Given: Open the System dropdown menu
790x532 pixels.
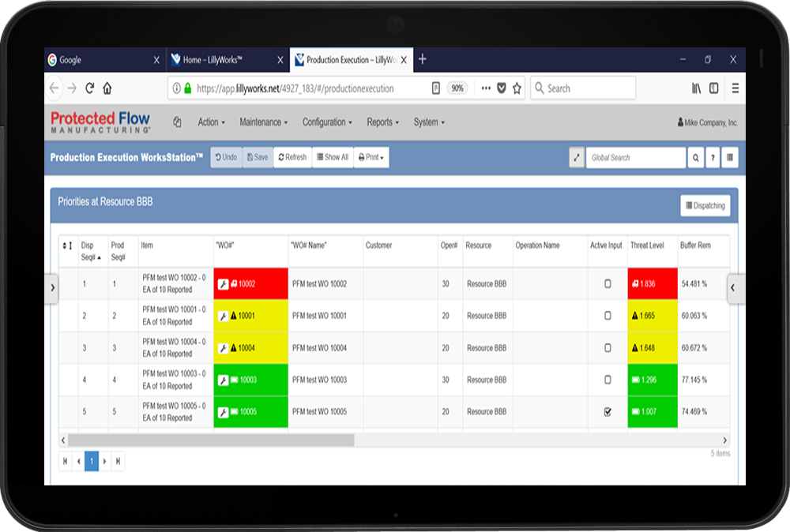Looking at the screenshot, I should [x=429, y=122].
